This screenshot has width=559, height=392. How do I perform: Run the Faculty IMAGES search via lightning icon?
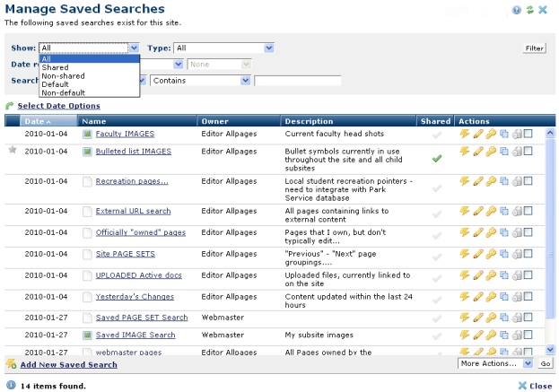tap(464, 134)
